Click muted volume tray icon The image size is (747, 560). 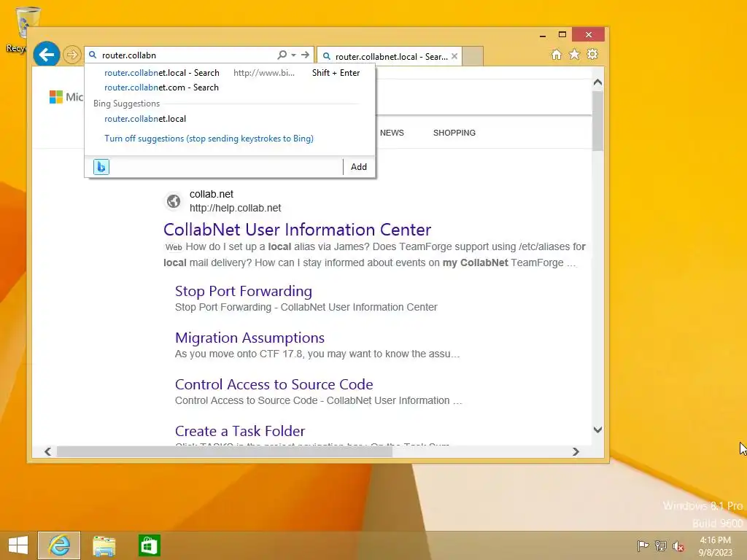tap(678, 546)
